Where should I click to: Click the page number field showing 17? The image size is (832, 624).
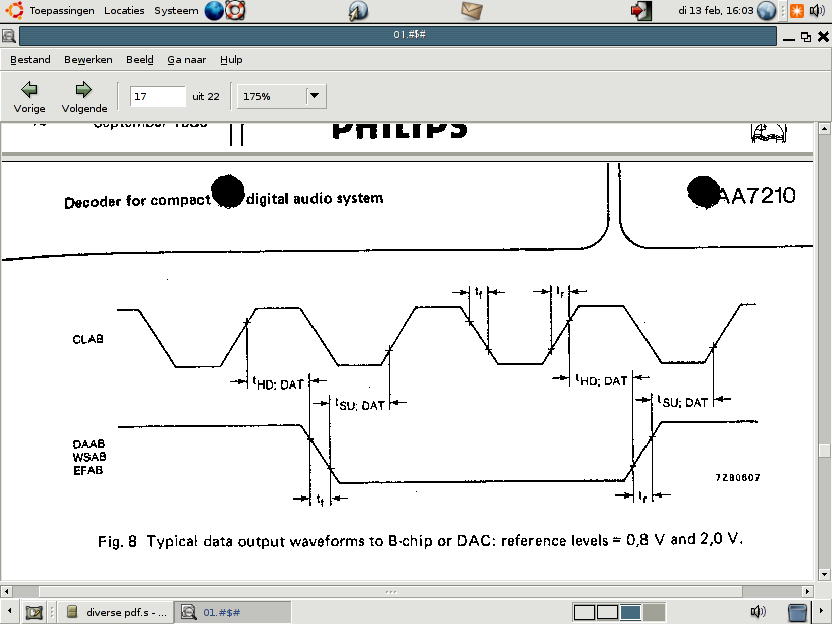click(x=158, y=97)
